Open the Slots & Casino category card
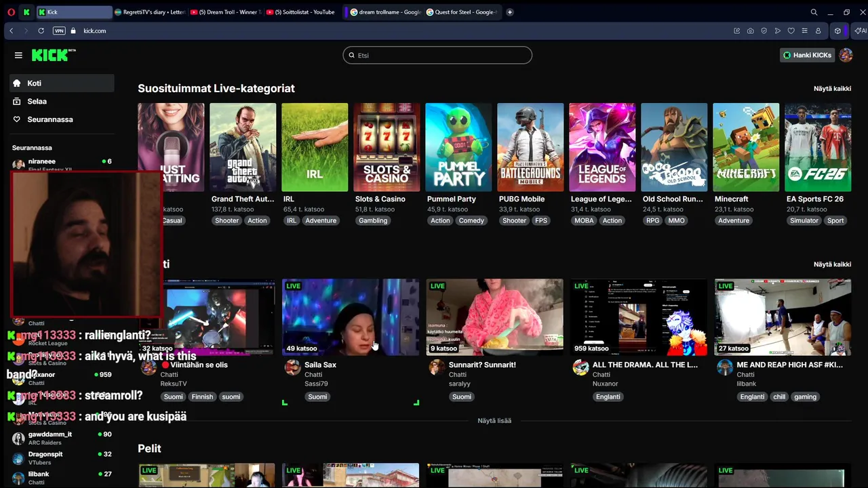Image resolution: width=868 pixels, height=488 pixels. tap(387, 147)
